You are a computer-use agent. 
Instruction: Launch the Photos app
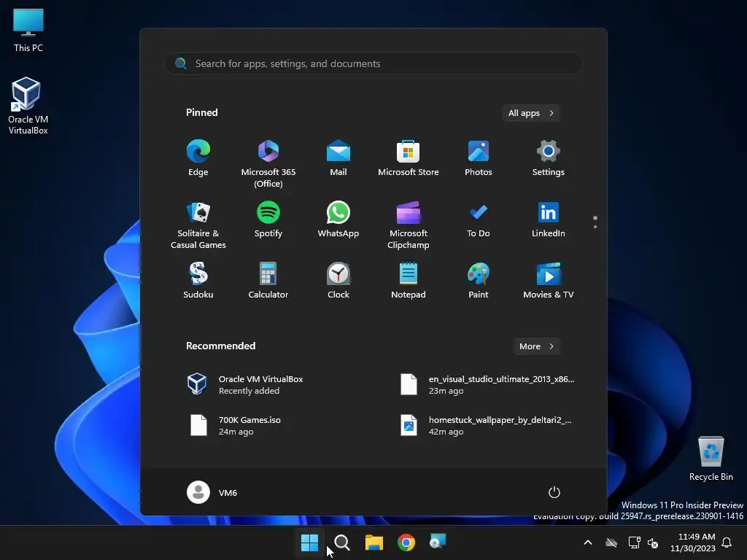(479, 158)
